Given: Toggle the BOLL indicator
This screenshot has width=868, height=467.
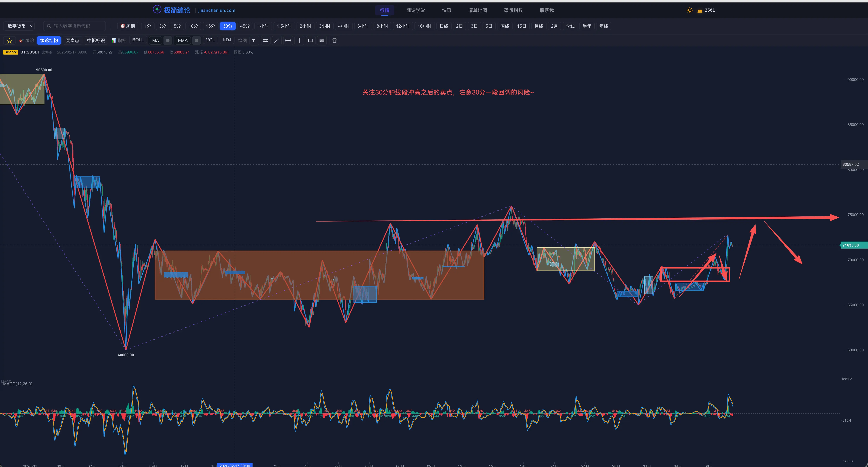Looking at the screenshot, I should pyautogui.click(x=138, y=40).
